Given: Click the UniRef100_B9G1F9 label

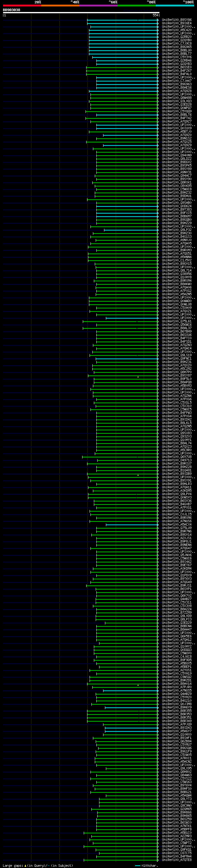Looking at the screenshot, I should pos(177,751).
